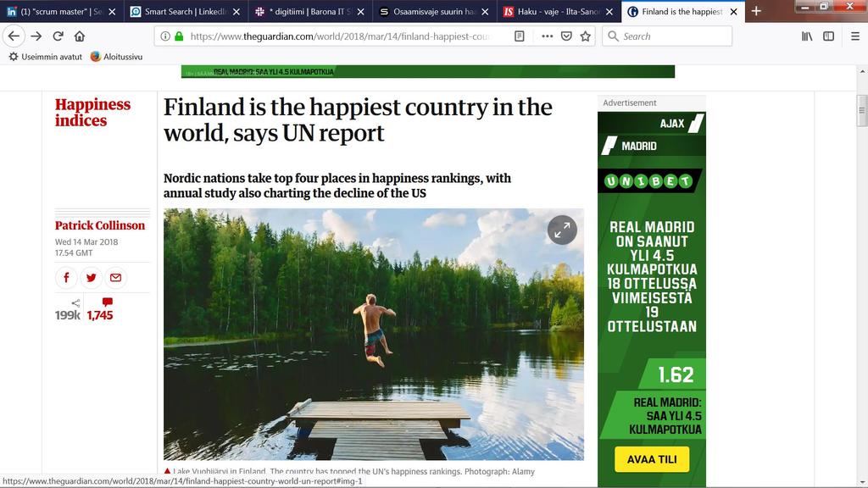Open page actions three-dot menu

tap(547, 36)
